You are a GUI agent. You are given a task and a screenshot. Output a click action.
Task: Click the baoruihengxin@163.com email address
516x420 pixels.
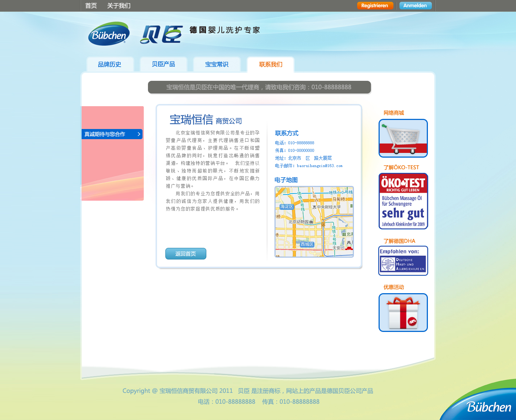coord(319,166)
